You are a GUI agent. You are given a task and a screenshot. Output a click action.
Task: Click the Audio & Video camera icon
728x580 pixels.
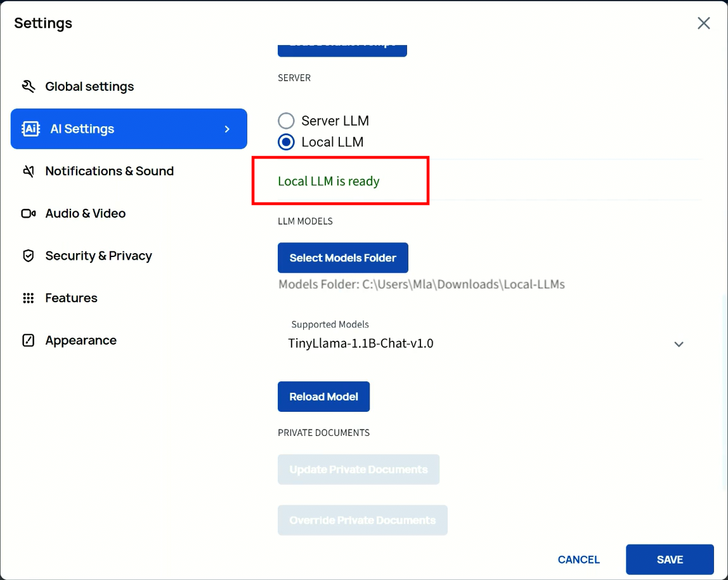click(x=28, y=214)
